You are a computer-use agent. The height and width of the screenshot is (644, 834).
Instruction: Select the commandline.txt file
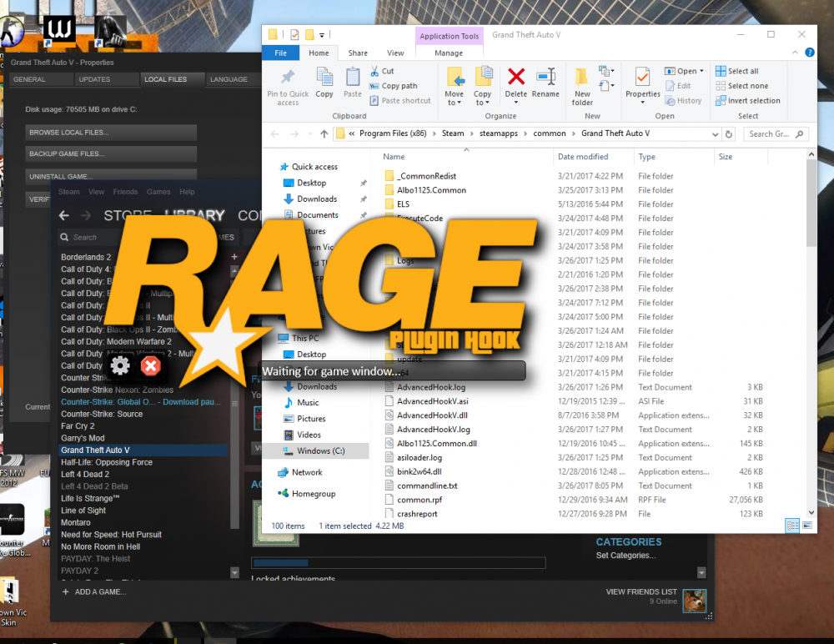[426, 486]
